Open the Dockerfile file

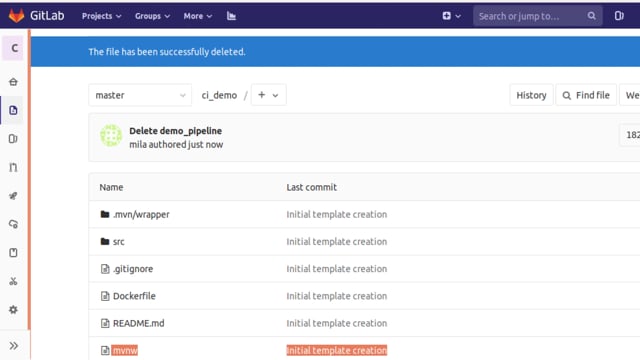134,296
